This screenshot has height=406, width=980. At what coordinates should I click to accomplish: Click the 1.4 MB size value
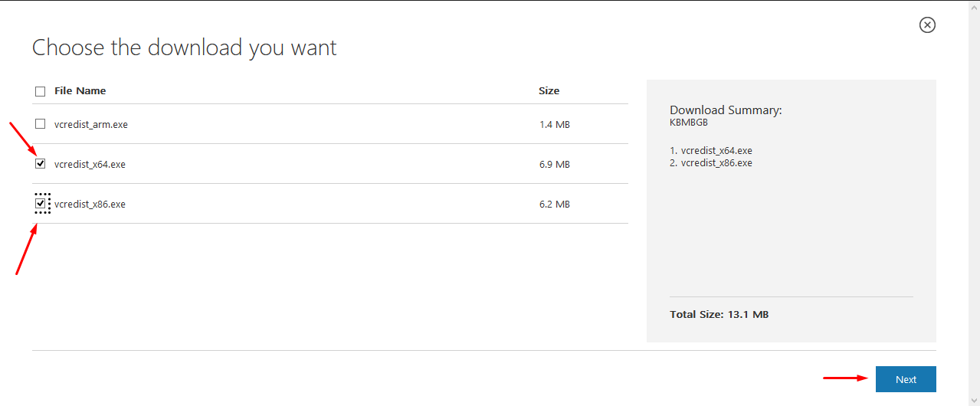[x=554, y=124]
